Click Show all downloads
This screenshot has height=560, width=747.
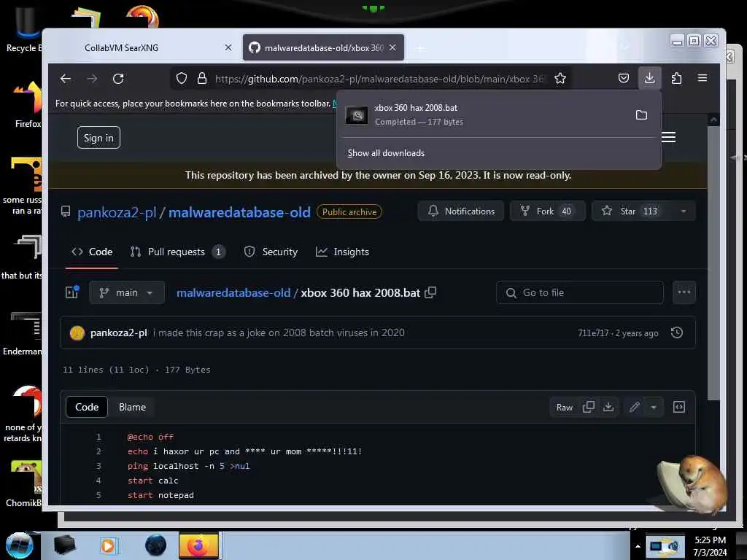(x=386, y=153)
